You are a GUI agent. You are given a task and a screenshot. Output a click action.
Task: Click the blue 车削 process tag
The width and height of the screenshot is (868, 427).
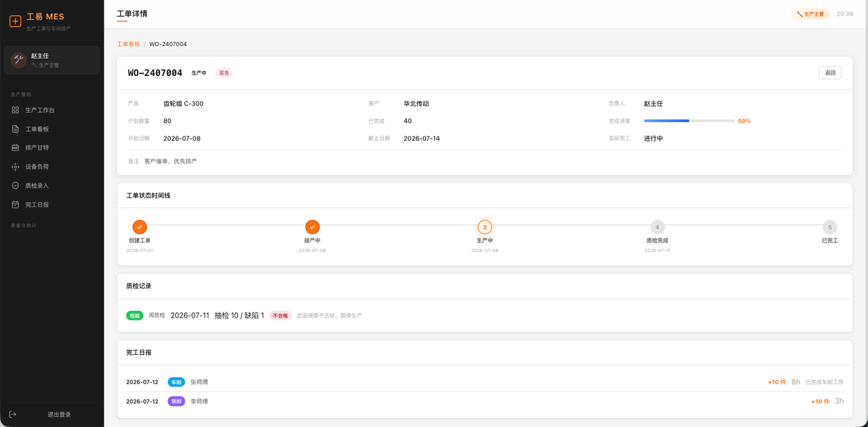tap(176, 382)
